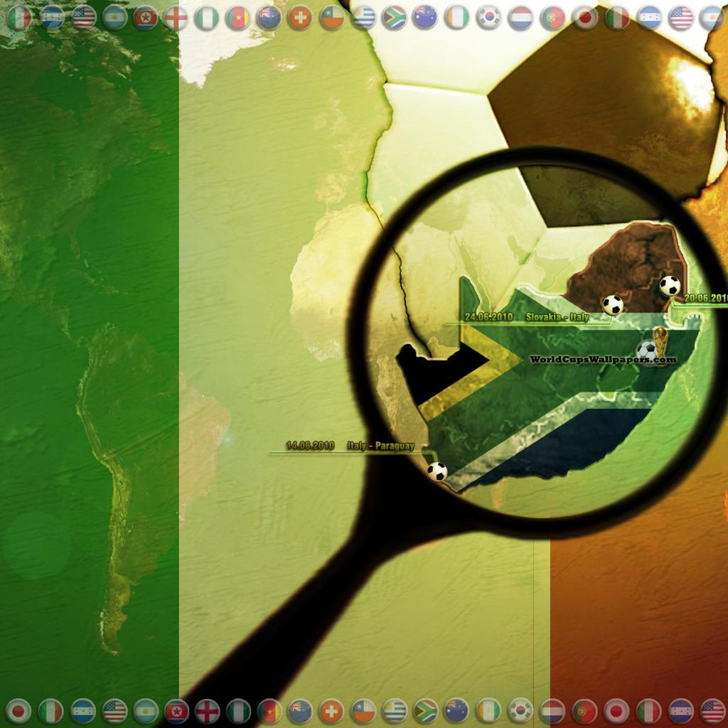Click the Slovakia - Italy match label
Screen dimensions: 728x728
[x=557, y=317]
